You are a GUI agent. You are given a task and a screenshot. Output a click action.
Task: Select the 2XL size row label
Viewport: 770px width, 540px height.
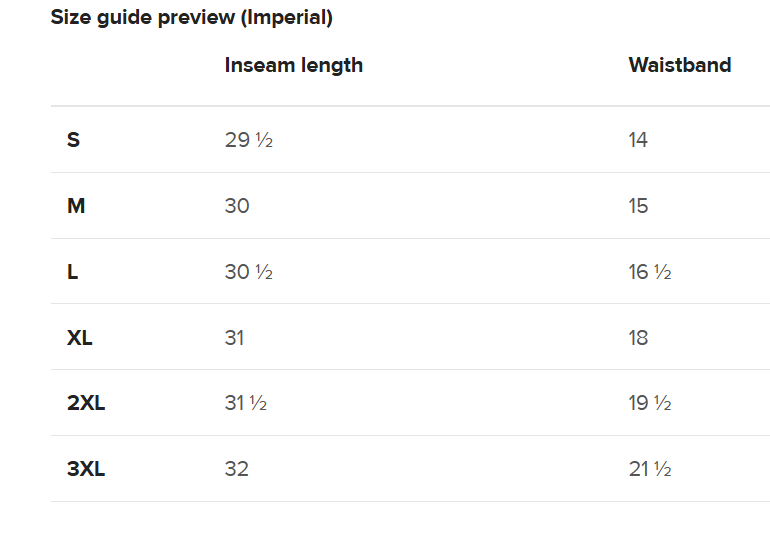pos(86,404)
